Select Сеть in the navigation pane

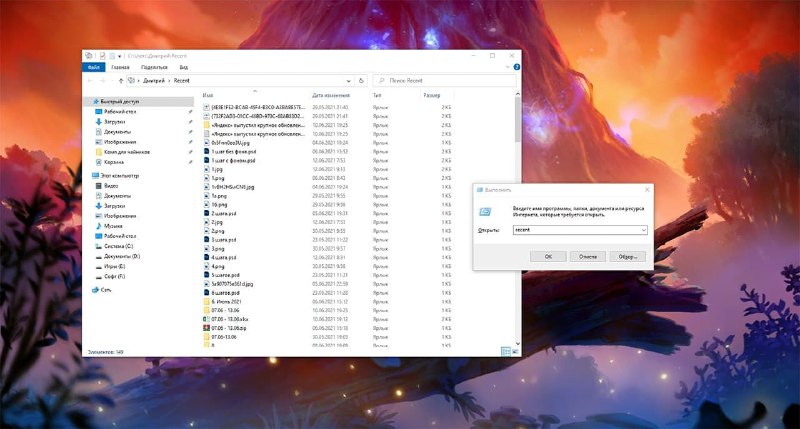click(106, 290)
